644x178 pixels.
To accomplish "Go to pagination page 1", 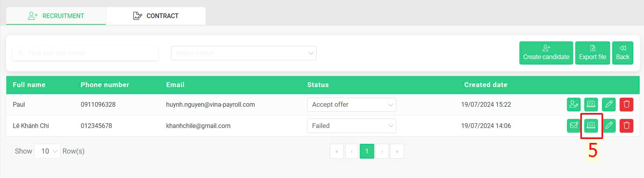I will click(x=367, y=151).
